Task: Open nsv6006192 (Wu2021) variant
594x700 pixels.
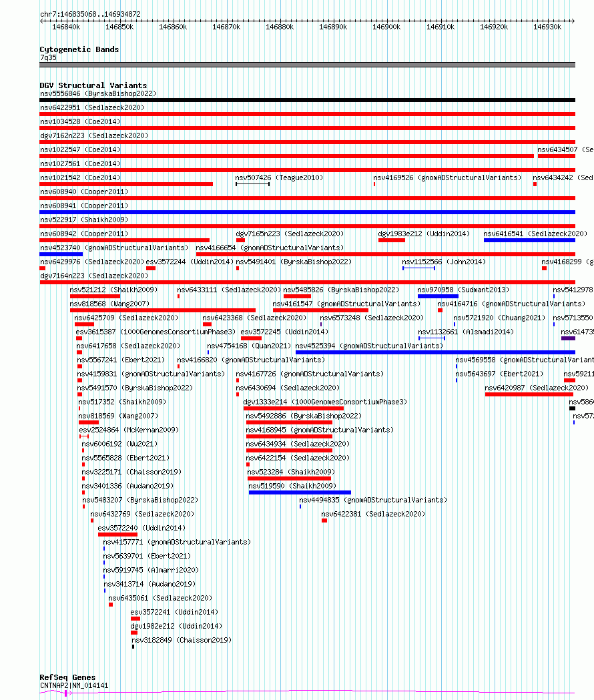Action: [119, 444]
